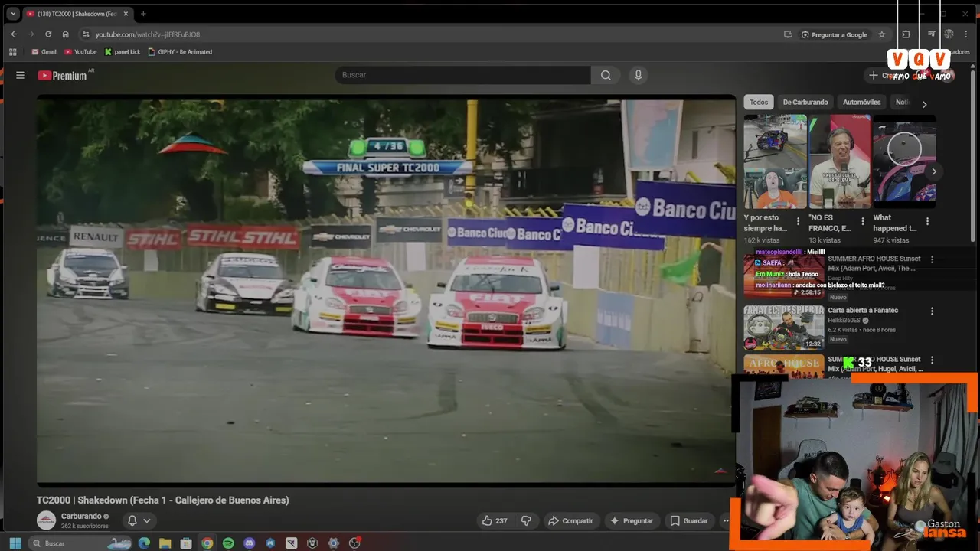
Task: Open File Explorer from the taskbar
Action: point(165,543)
